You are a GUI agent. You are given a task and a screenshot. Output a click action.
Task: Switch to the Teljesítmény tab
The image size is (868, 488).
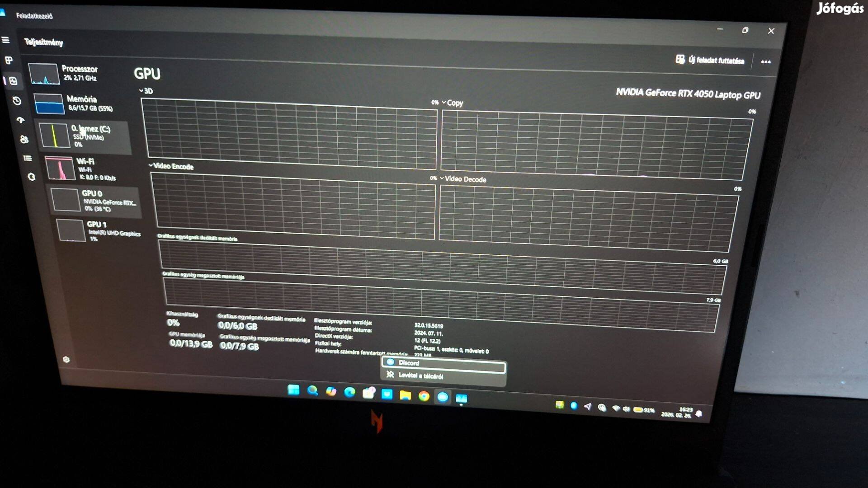click(44, 42)
